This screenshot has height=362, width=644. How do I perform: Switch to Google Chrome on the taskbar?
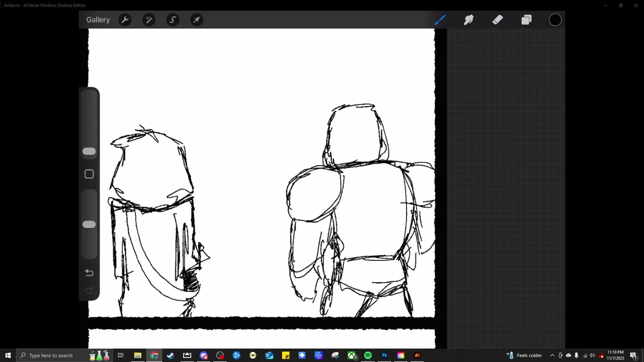154,355
